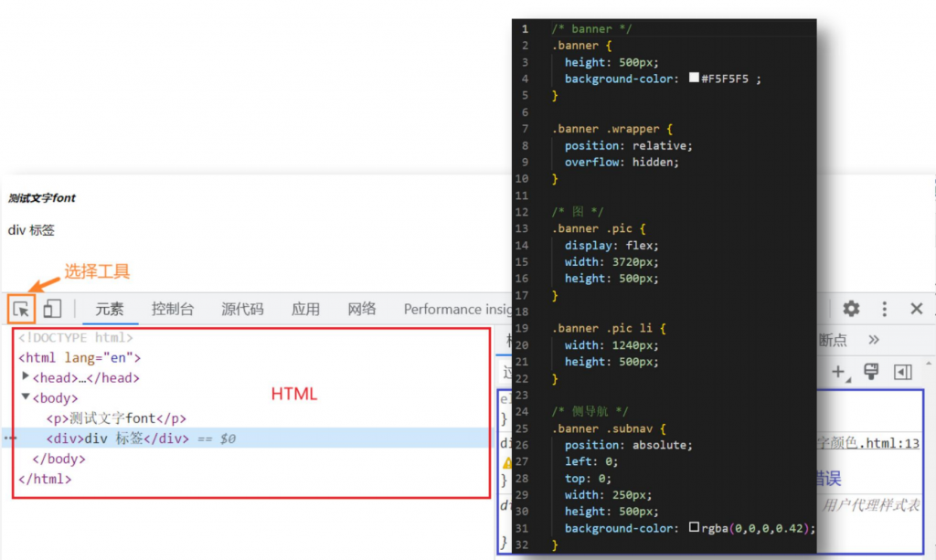Select the html lang="en" element row

coord(80,358)
